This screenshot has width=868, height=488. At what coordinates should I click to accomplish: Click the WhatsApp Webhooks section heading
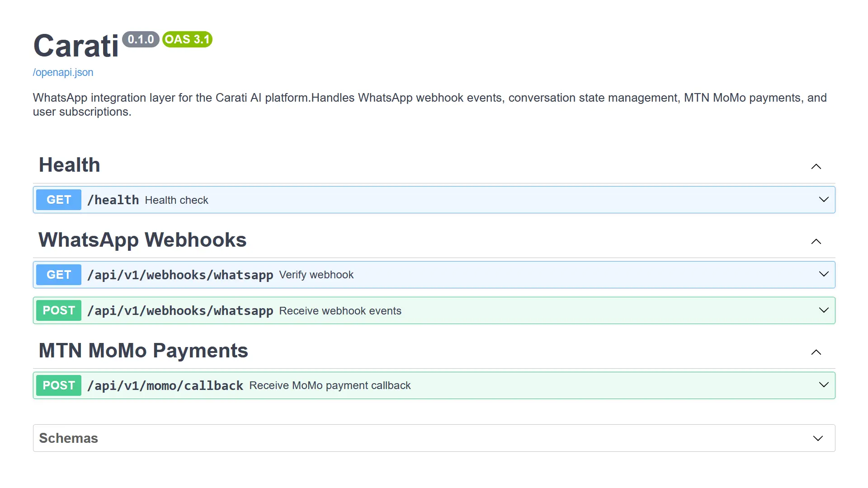[x=142, y=240]
